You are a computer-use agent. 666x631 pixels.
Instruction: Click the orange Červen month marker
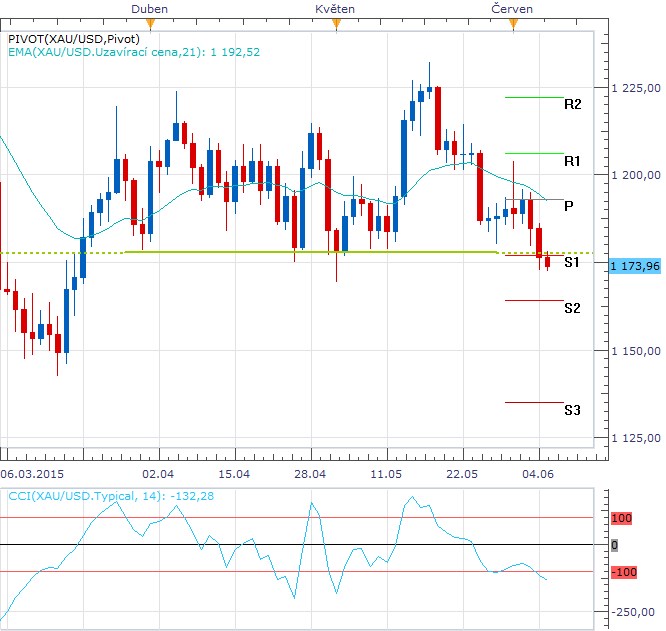click(514, 25)
